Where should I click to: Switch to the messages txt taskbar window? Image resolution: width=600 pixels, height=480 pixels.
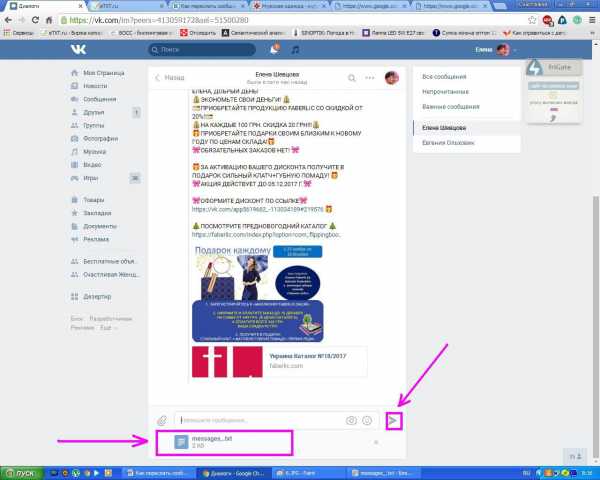click(385, 473)
